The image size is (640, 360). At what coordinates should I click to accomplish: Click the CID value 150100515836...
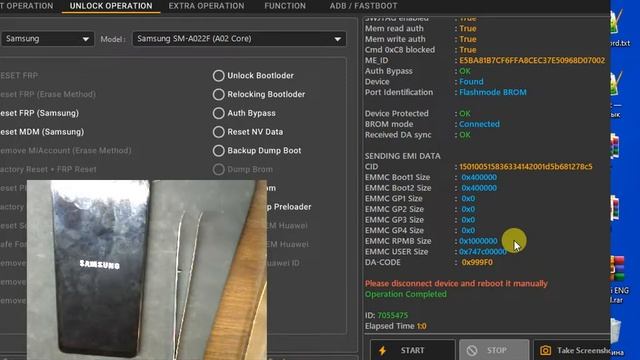[526, 167]
